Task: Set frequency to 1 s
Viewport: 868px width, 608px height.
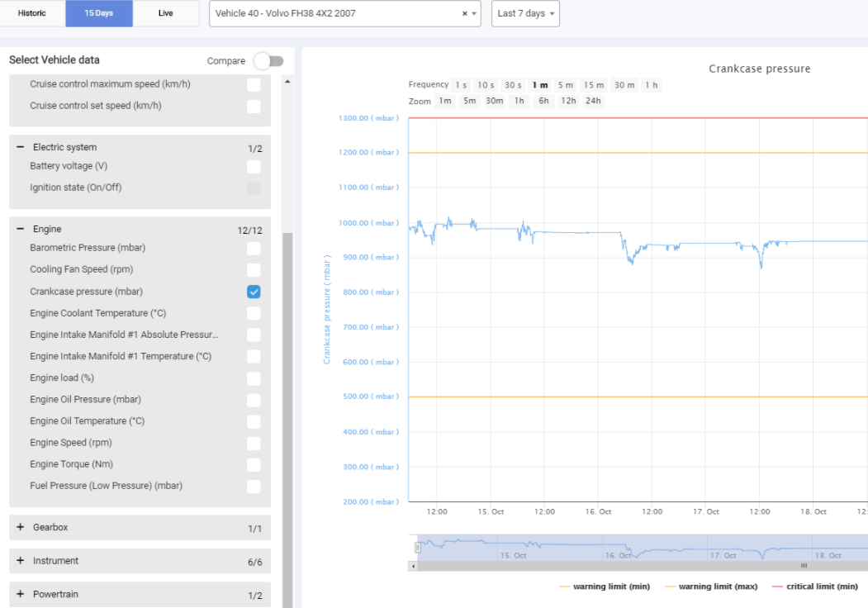Action: (x=461, y=85)
